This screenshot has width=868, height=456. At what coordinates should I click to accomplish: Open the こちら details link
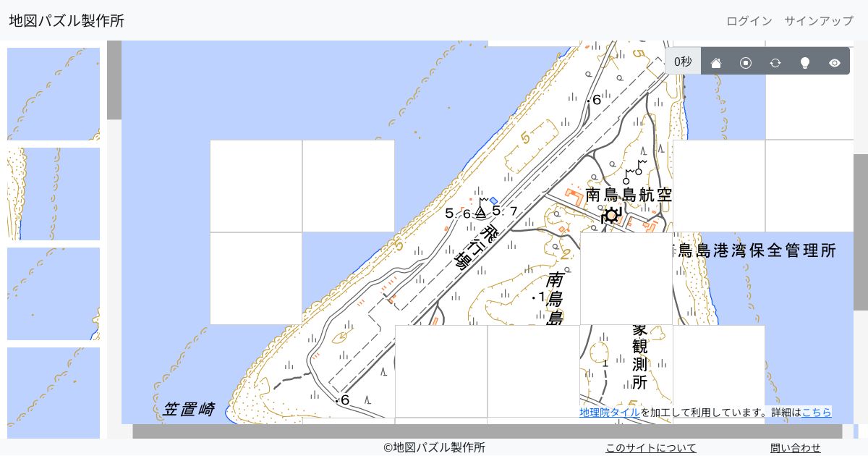click(817, 413)
